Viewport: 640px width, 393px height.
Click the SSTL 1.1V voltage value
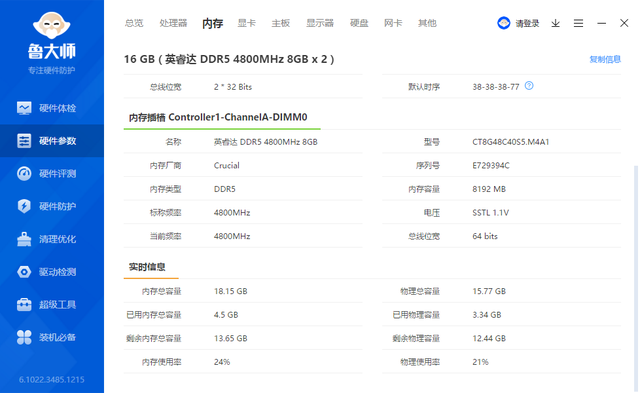(490, 213)
